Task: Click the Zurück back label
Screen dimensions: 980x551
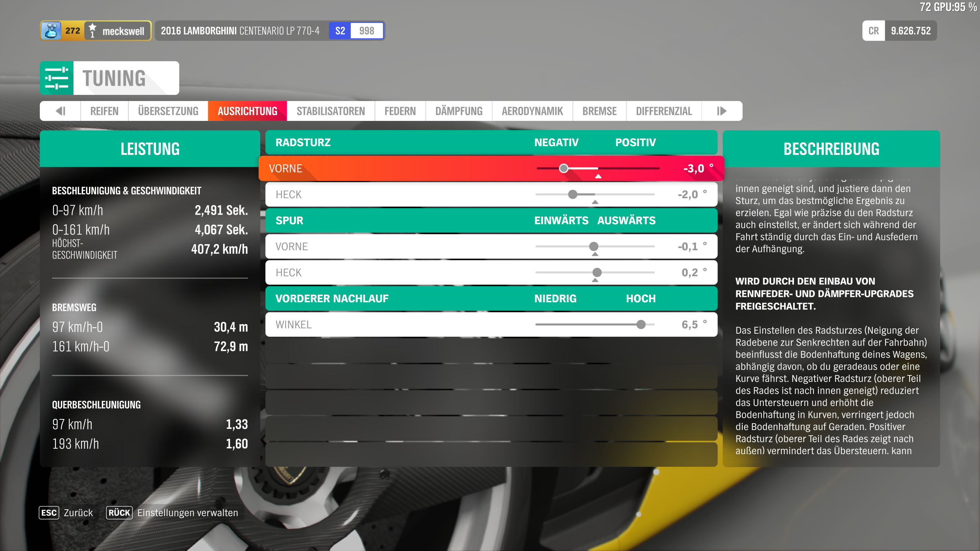Action: point(78,513)
